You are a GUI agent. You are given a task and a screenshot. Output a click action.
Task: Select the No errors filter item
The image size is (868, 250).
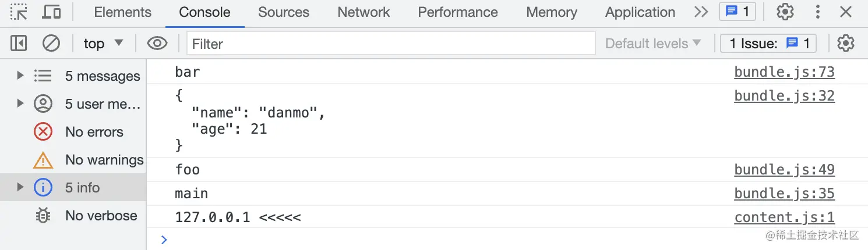[x=93, y=132]
